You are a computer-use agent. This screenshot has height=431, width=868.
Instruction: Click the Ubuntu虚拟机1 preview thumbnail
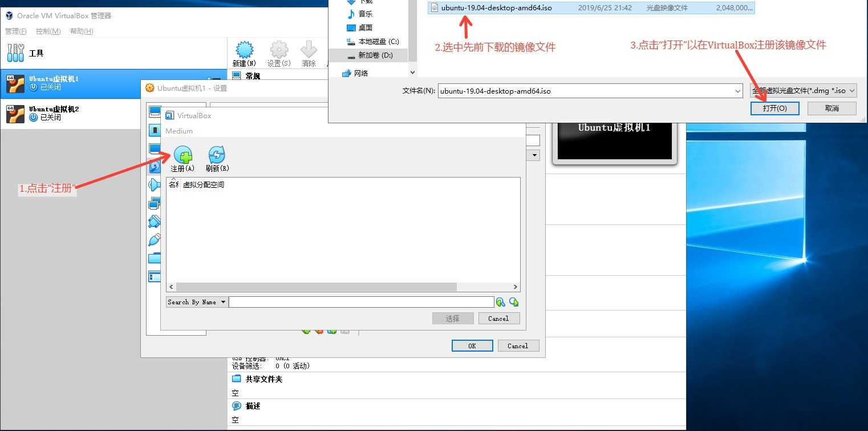[x=614, y=141]
